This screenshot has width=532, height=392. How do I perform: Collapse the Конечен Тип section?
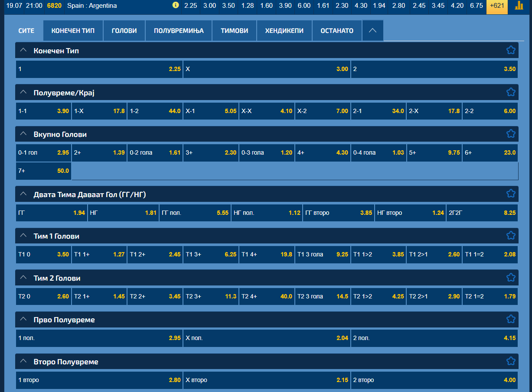click(23, 50)
